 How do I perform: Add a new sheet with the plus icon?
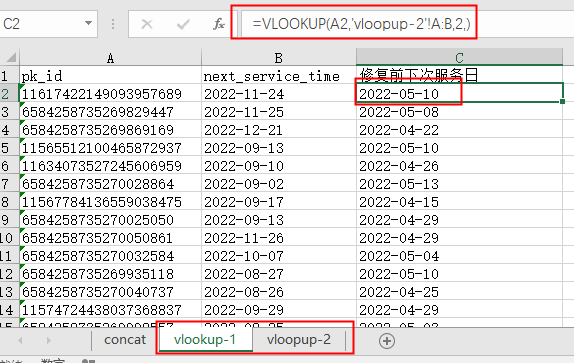pos(387,341)
